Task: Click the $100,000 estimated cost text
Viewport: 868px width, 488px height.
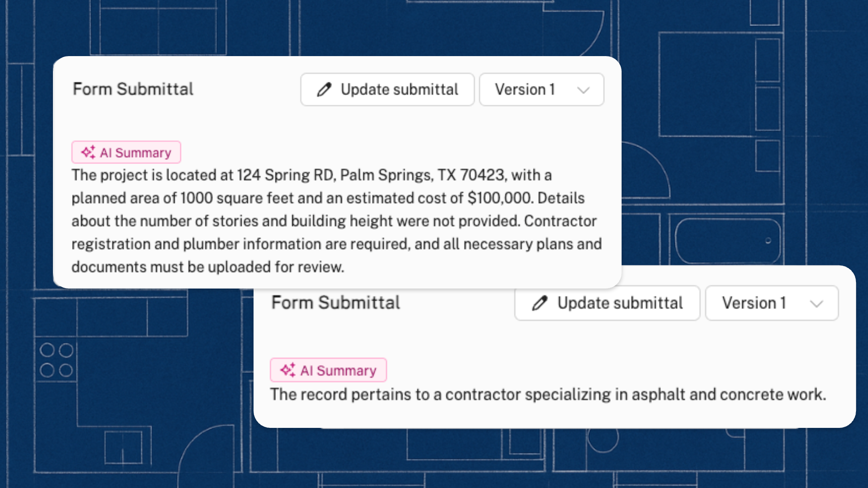Action: point(500,198)
